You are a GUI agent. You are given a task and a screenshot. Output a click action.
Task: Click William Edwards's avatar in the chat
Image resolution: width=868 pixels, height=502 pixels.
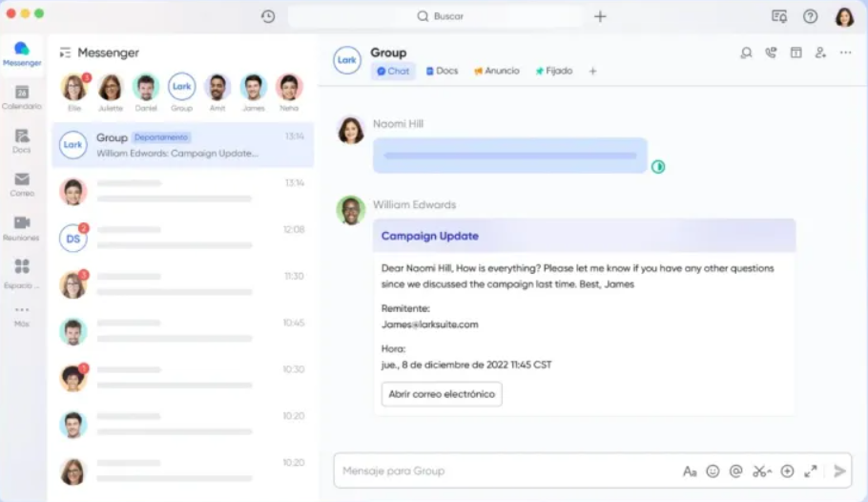pyautogui.click(x=351, y=211)
